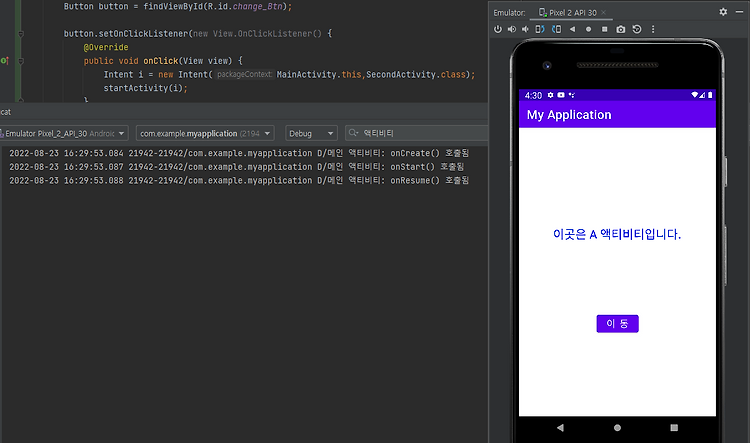Screen dimensions: 750x443
Task: Close the Pixel 2 API 30 tab
Action: pos(604,12)
